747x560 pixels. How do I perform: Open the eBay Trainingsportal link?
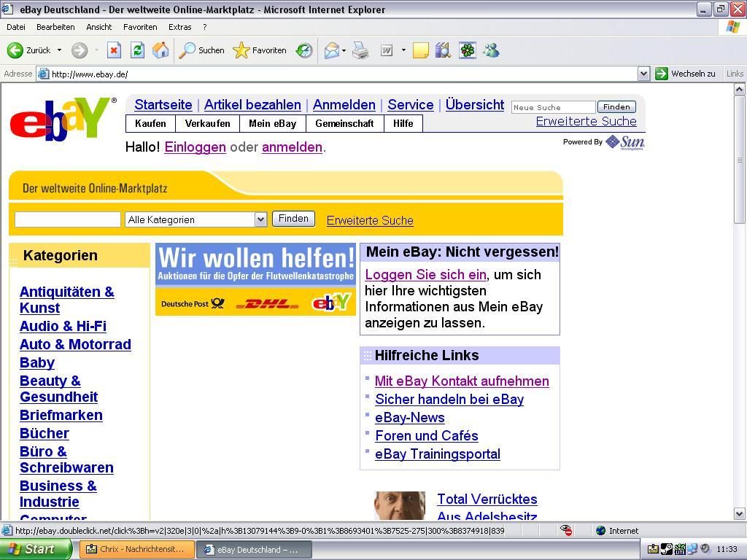tap(438, 454)
